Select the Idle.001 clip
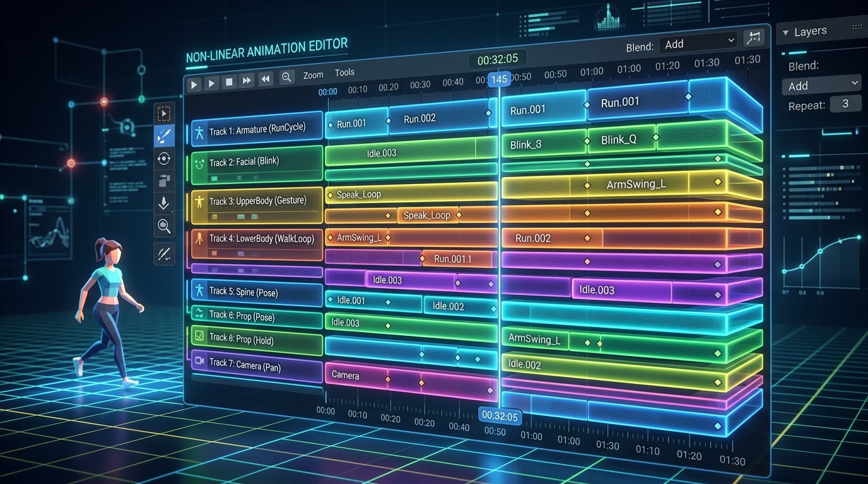The width and height of the screenshot is (868, 484). pyautogui.click(x=373, y=301)
